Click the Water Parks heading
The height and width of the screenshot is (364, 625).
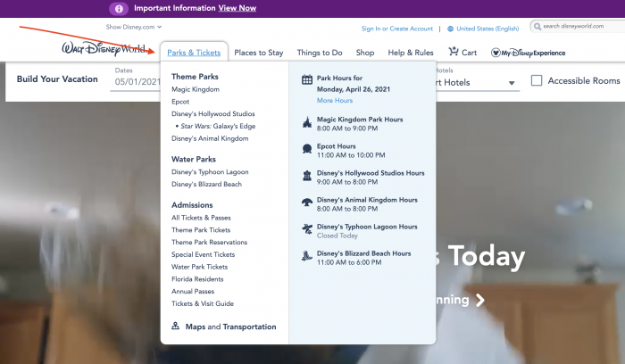tap(194, 159)
